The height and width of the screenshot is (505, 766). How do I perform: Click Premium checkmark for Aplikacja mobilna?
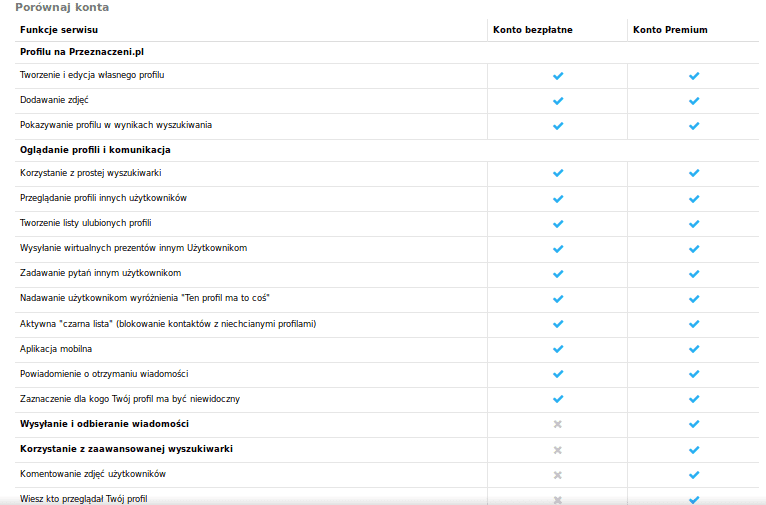click(694, 349)
